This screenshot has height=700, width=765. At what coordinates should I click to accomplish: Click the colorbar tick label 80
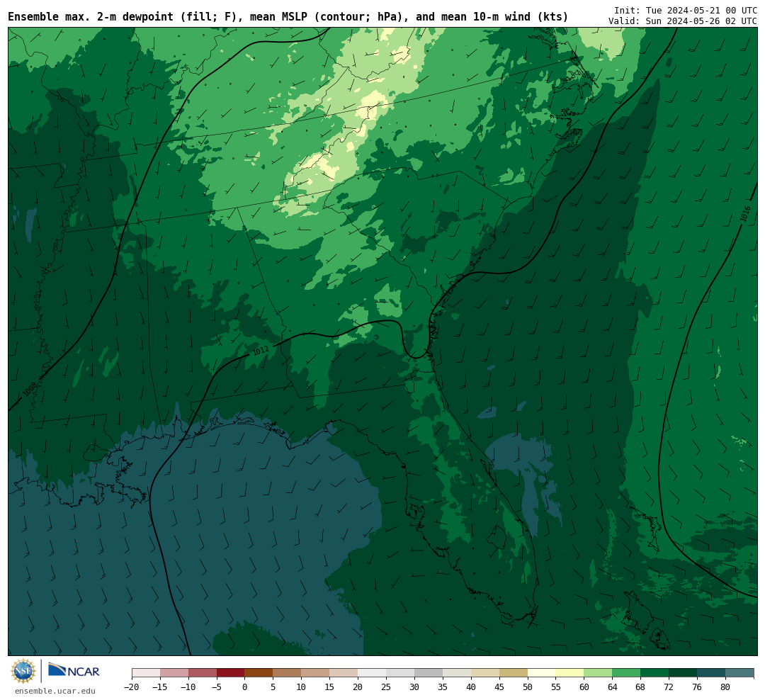click(725, 687)
